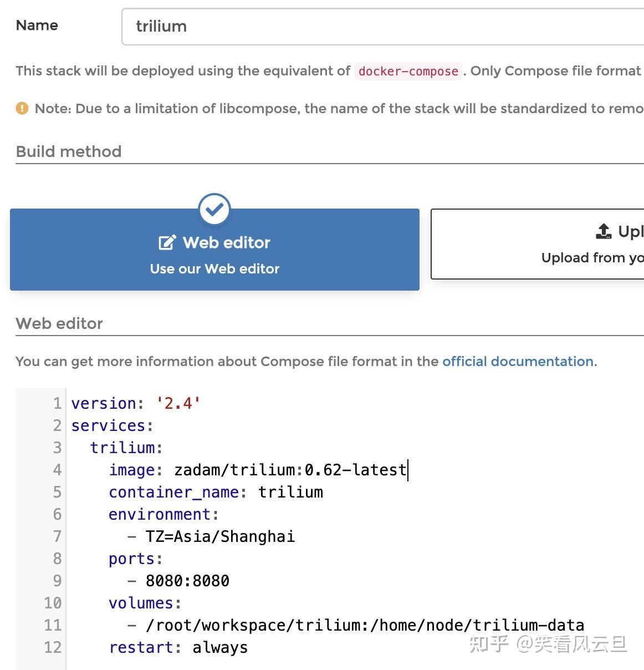This screenshot has height=670, width=644.
Task: Click the pencil icon on Web editor tile
Action: [x=166, y=241]
